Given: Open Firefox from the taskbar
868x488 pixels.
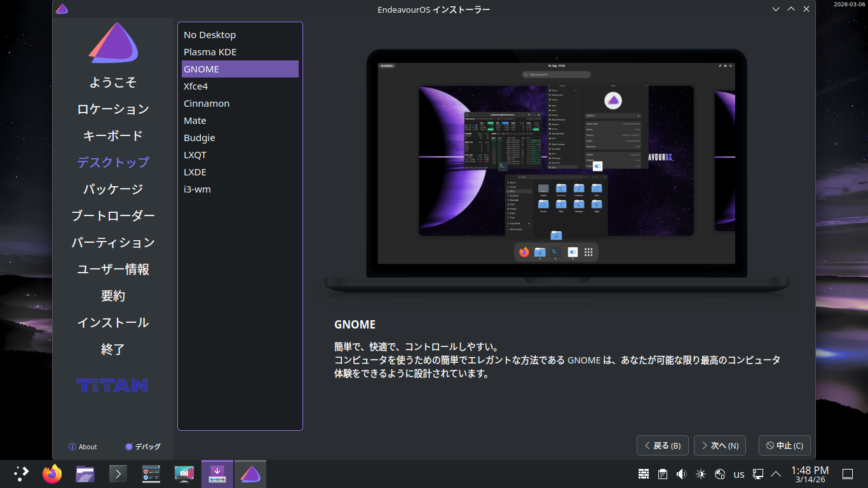Looking at the screenshot, I should 52,474.
